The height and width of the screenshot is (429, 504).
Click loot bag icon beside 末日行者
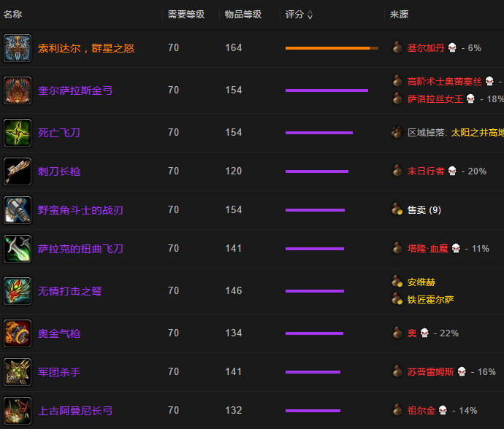[x=397, y=171]
